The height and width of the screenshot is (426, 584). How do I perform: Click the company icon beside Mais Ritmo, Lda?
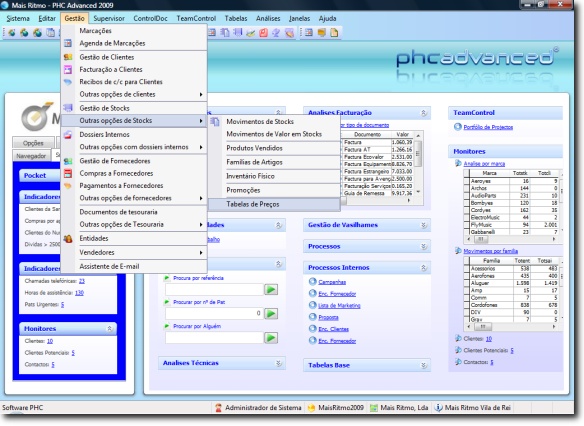coord(374,408)
